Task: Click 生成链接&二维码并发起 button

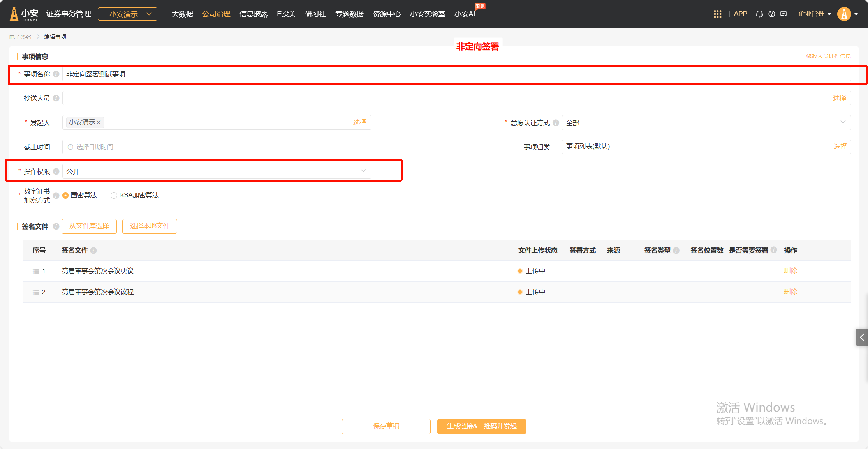Action: pos(481,426)
